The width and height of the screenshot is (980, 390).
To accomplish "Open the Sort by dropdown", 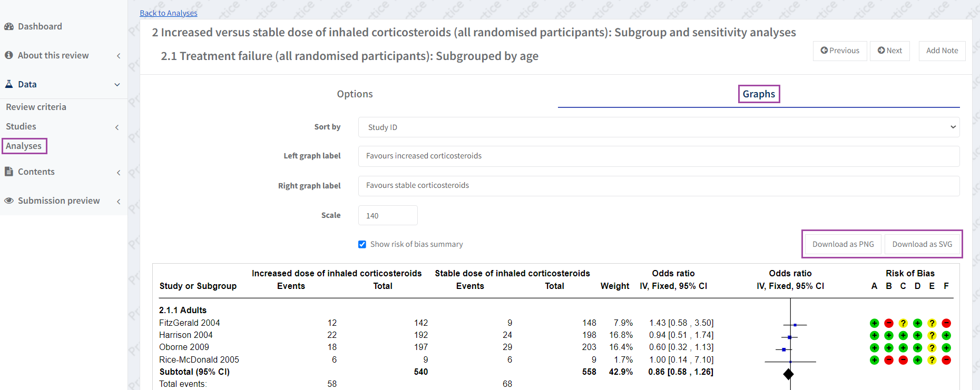I will click(x=659, y=127).
